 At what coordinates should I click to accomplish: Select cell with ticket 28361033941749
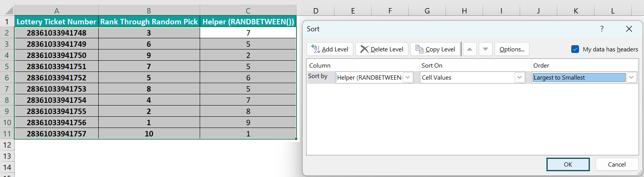pos(57,44)
